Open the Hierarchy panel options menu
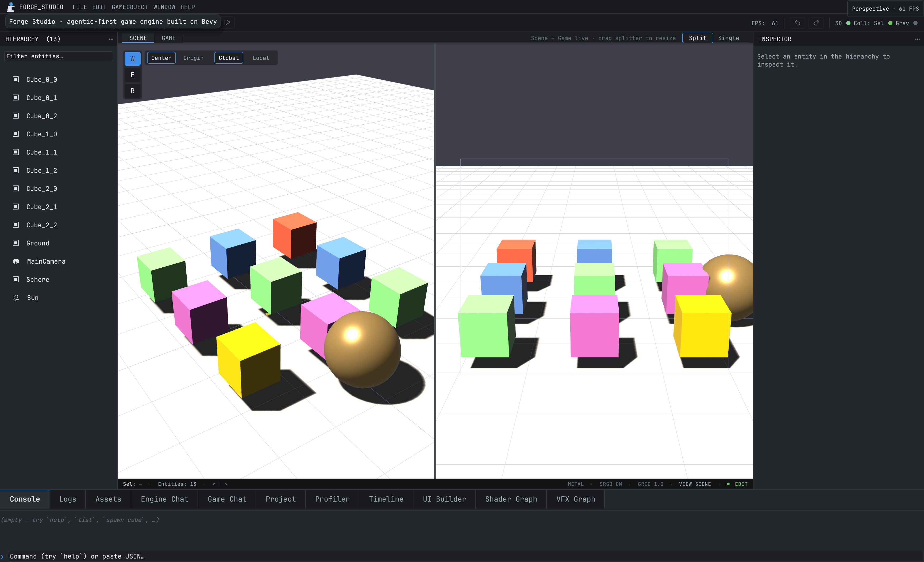This screenshot has width=924, height=562. tap(111, 39)
